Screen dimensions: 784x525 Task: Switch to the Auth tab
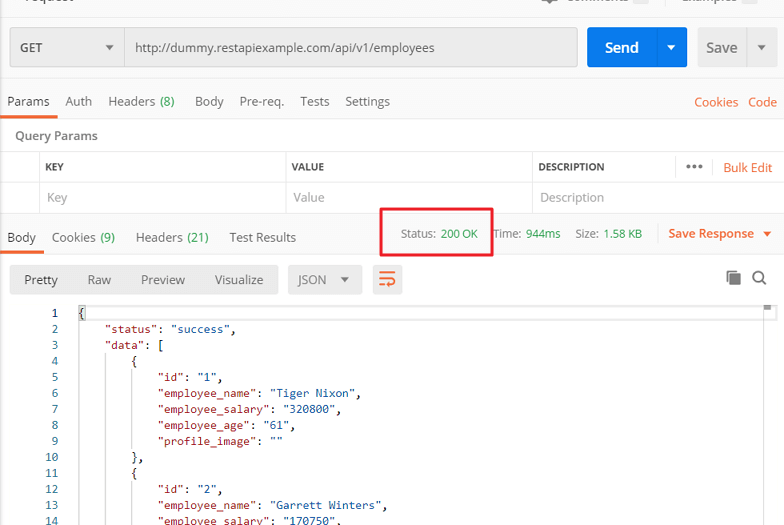[78, 102]
